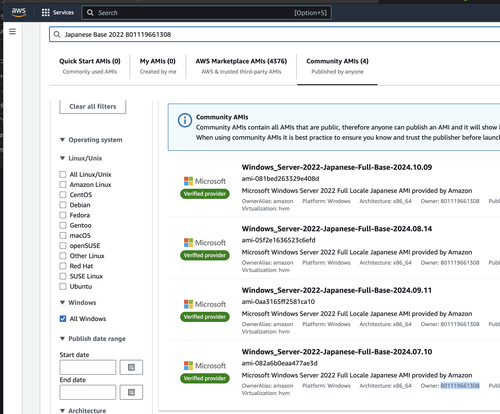Collapse the Architecture filter section
The width and height of the screenshot is (500, 414).
(x=62, y=411)
